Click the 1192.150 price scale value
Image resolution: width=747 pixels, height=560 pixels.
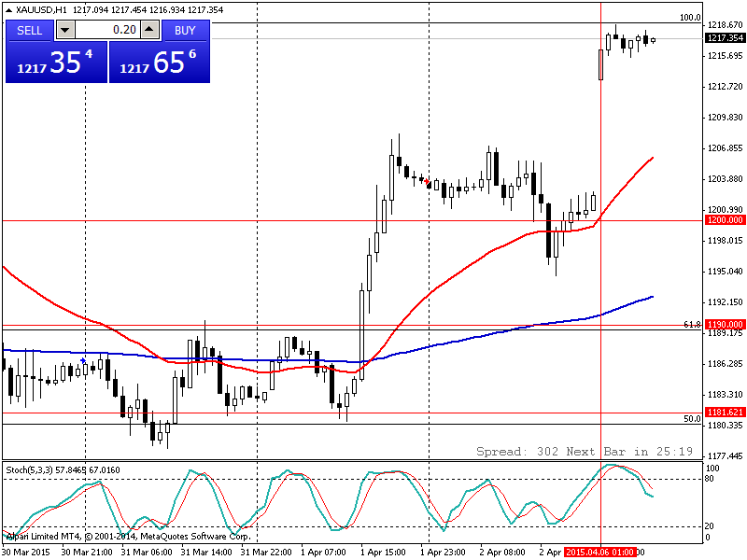[726, 302]
